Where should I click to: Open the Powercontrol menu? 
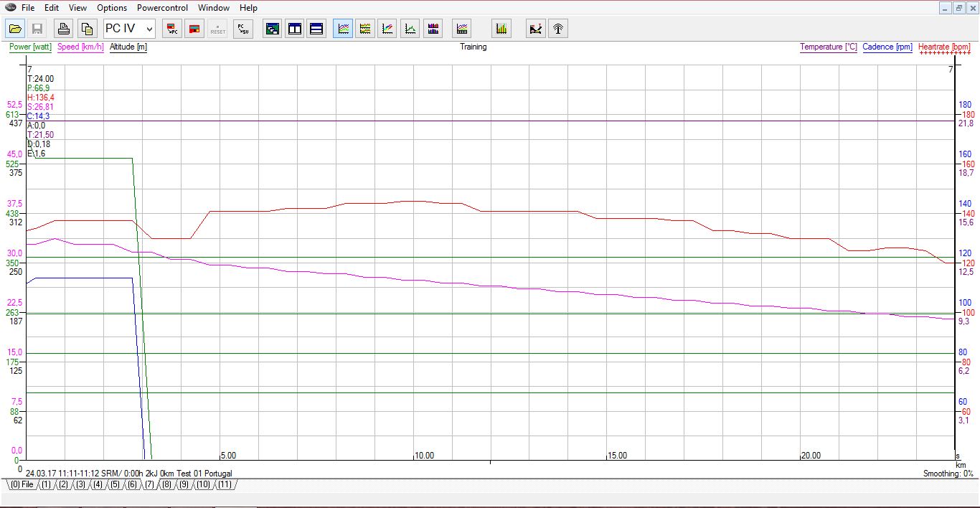pos(162,8)
